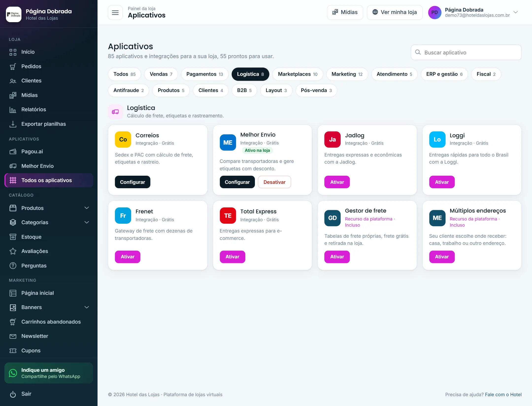532x406 pixels.
Task: Click the Melhor Envio truck icon in sidebar
Action: coord(13,166)
